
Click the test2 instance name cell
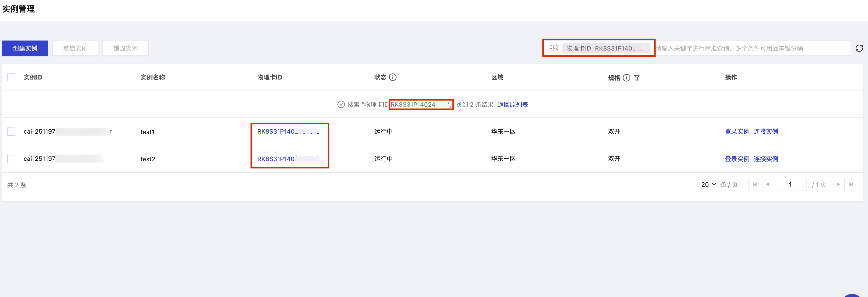click(148, 159)
